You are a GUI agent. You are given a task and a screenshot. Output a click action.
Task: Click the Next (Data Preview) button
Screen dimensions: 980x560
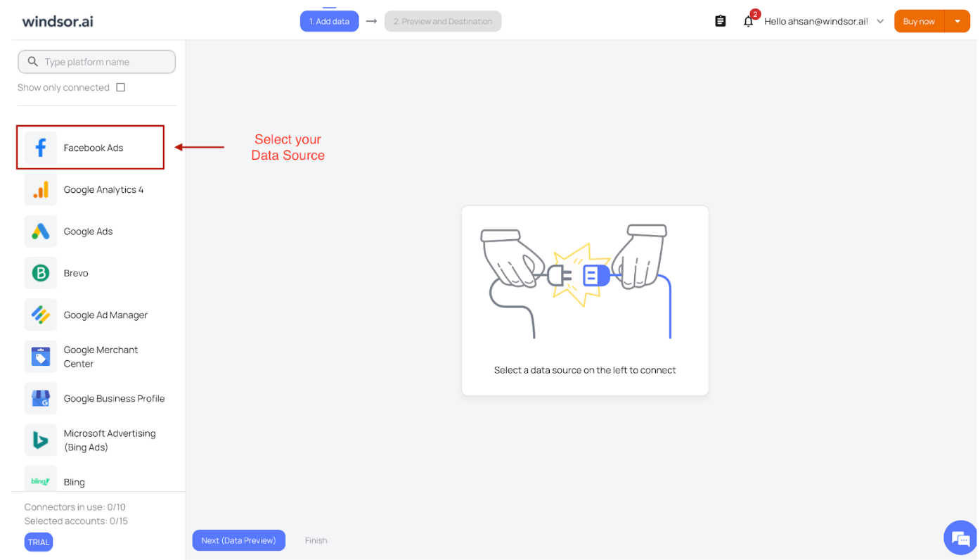click(x=239, y=540)
